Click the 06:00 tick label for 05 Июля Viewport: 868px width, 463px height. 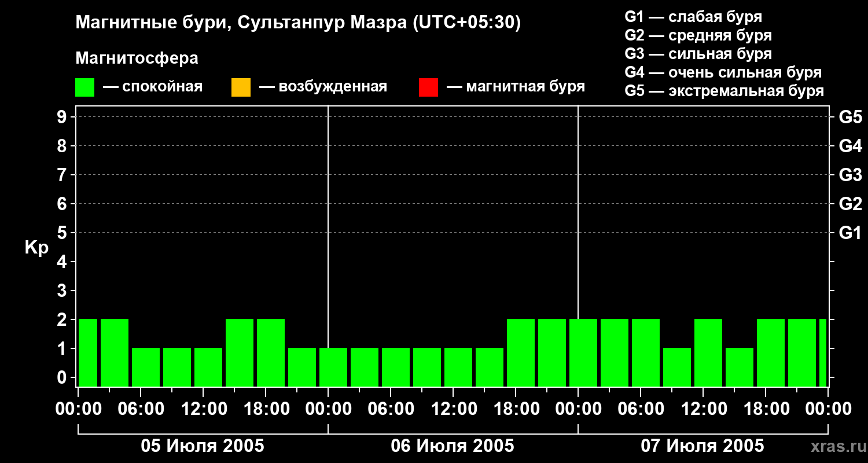[141, 409]
